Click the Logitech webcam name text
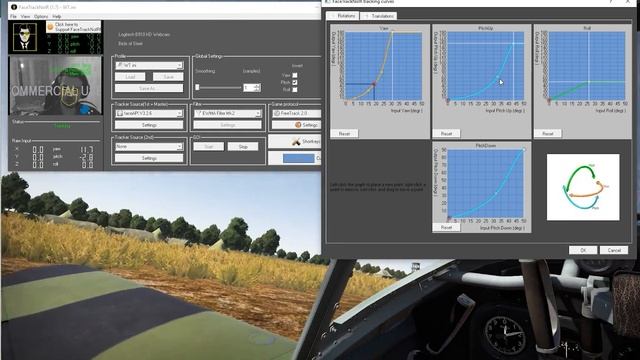The image size is (640, 360). click(144, 35)
